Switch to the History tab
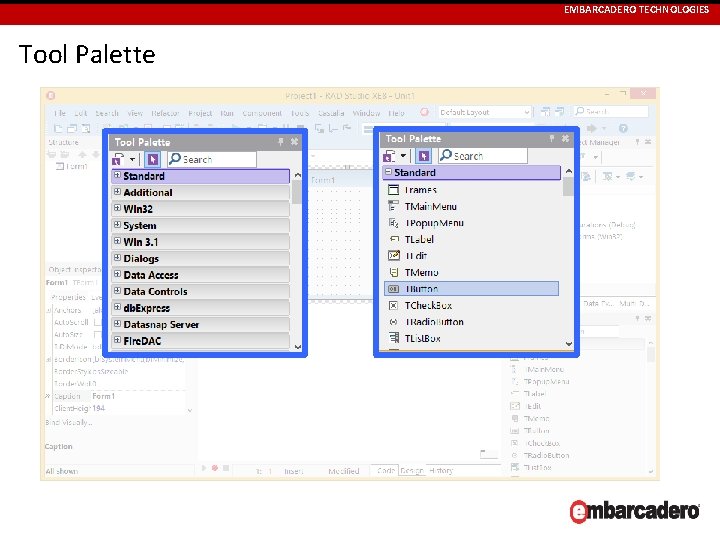Viewport: 720px width, 540px height. coord(441,471)
